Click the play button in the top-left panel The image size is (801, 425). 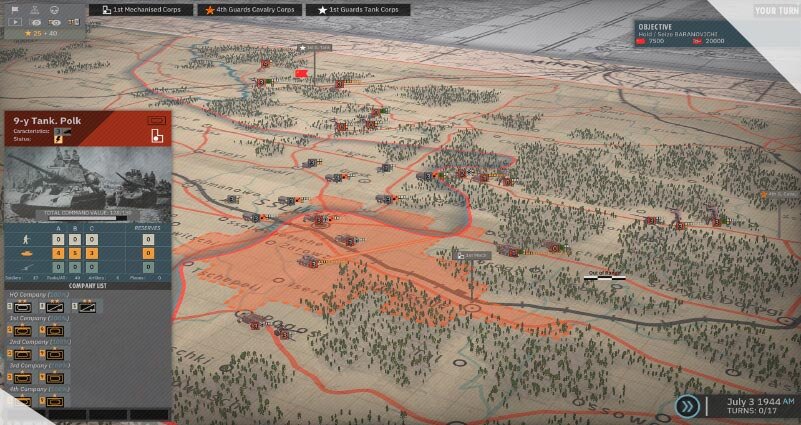[15, 22]
